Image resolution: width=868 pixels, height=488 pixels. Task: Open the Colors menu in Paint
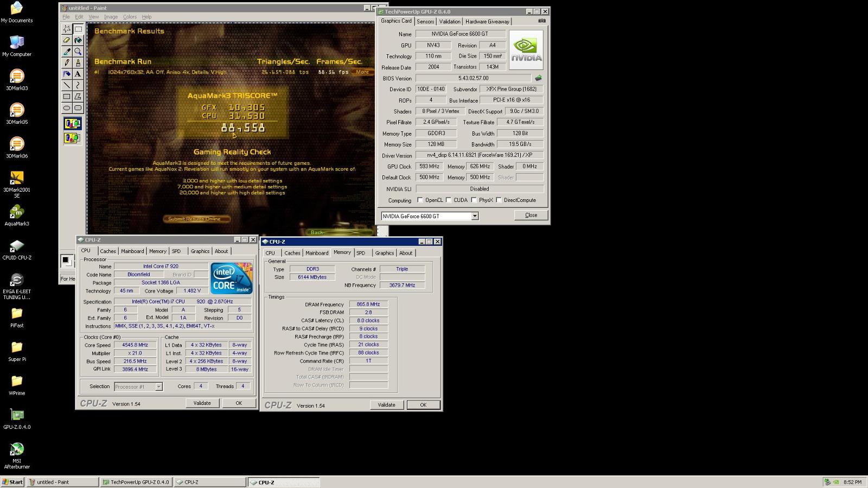tap(130, 17)
